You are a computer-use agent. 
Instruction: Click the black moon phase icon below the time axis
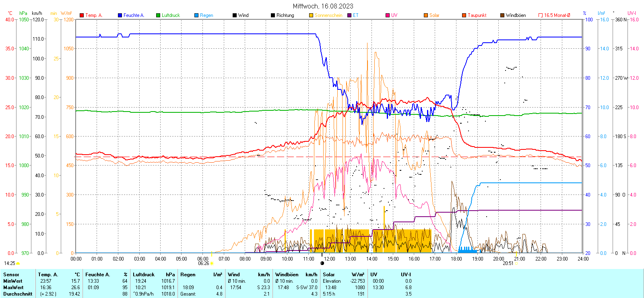pos(322,263)
